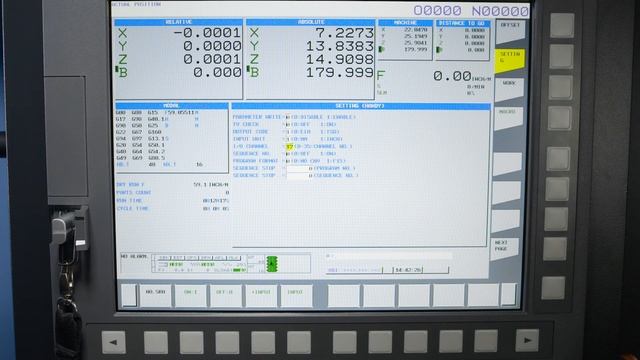Click the MODAL panel header
640x360 pixels.
[x=171, y=106]
